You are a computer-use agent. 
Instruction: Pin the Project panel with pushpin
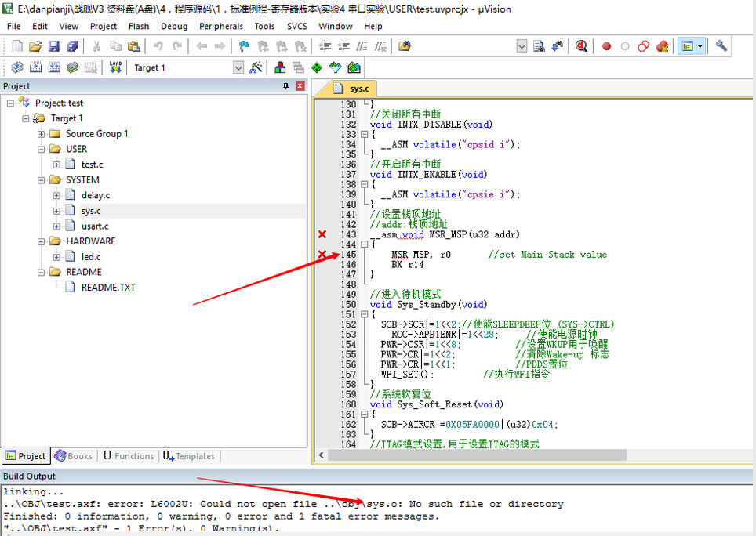(285, 85)
